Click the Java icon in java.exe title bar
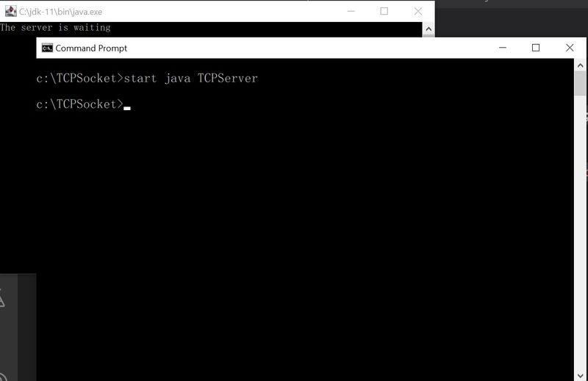The image size is (588, 381). click(x=10, y=12)
